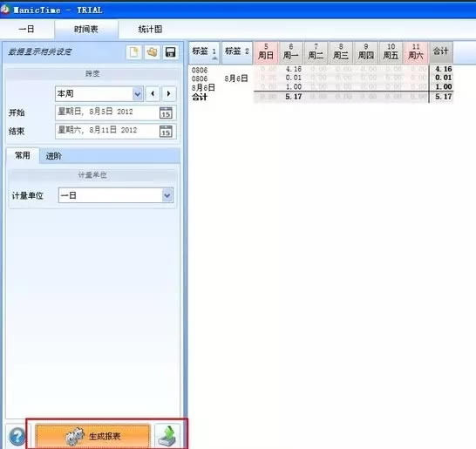Open the 进阶 settings tab
This screenshot has height=449, width=476.
pyautogui.click(x=54, y=156)
